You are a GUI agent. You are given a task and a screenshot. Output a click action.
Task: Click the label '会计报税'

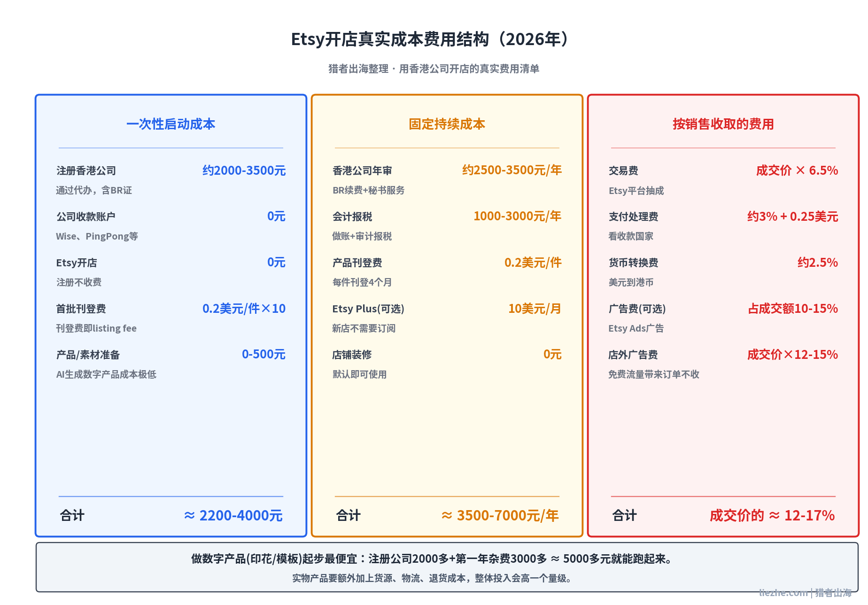click(352, 217)
